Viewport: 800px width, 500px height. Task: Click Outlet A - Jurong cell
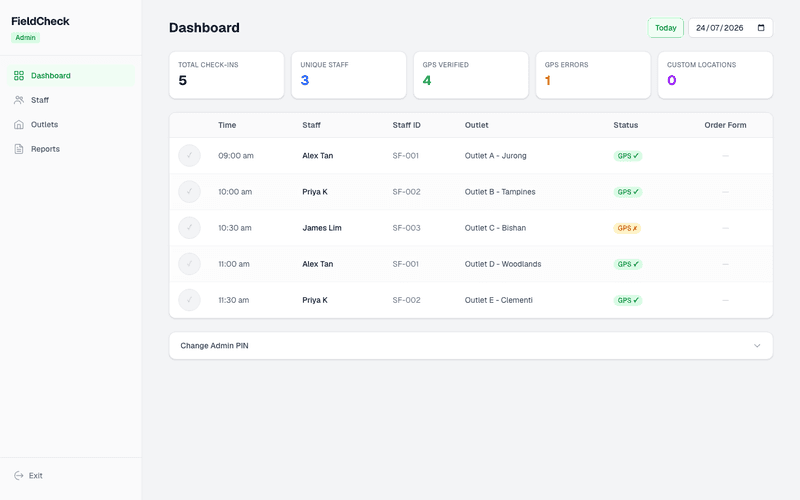pos(495,156)
